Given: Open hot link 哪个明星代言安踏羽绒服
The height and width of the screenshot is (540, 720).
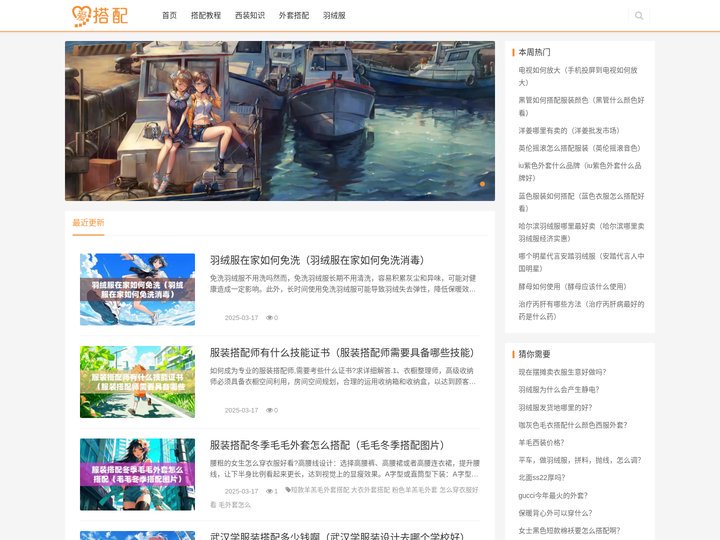Looking at the screenshot, I should click(x=581, y=262).
